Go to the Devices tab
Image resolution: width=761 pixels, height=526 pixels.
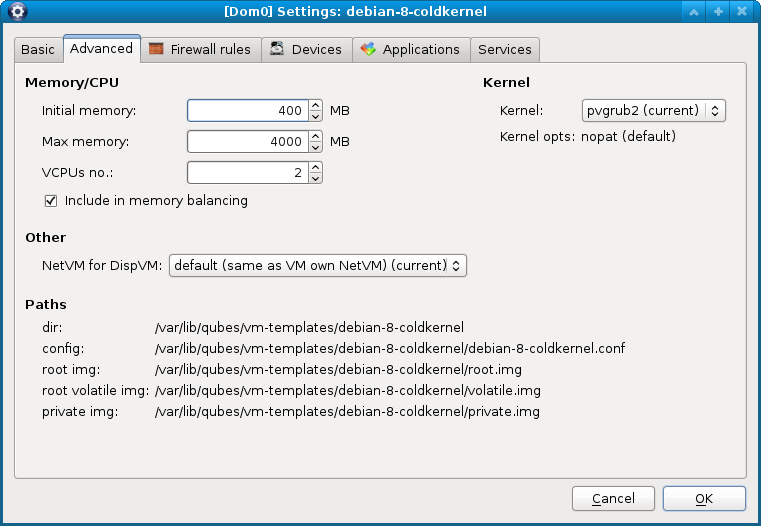[x=307, y=49]
